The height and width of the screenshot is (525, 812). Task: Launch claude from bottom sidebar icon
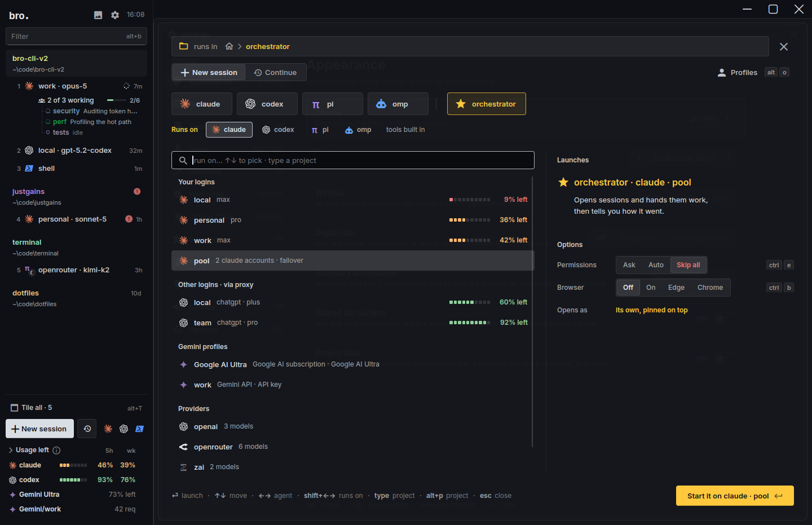coord(108,429)
